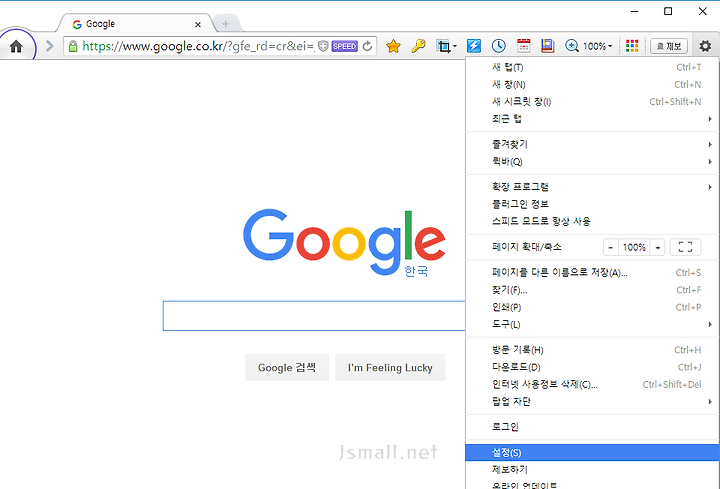Image resolution: width=720 pixels, height=489 pixels.
Task: Open the password key icon
Action: [x=418, y=46]
